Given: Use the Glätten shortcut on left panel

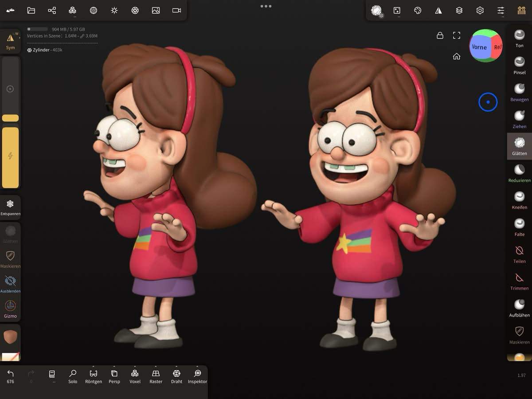Looking at the screenshot, I should pyautogui.click(x=10, y=234).
